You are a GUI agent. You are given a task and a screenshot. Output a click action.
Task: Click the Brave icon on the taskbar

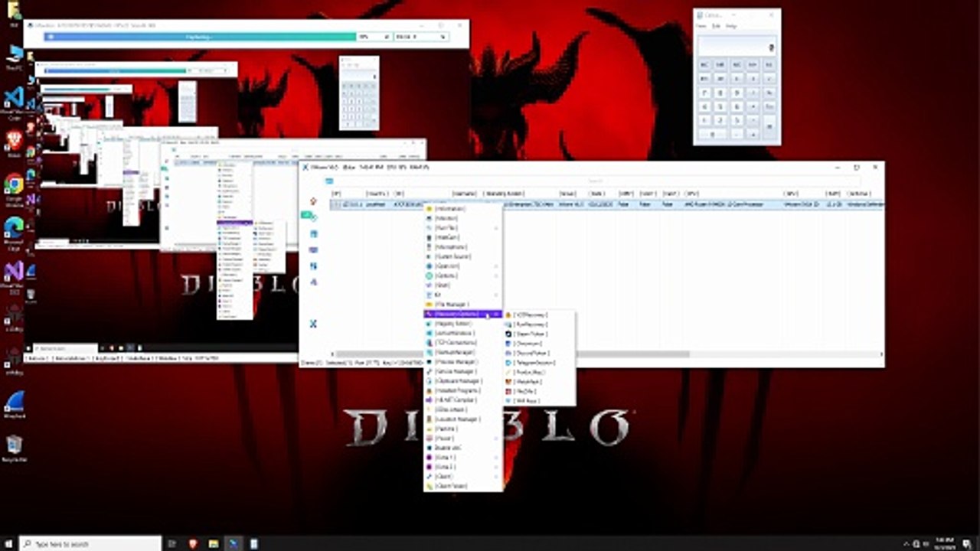tap(193, 543)
